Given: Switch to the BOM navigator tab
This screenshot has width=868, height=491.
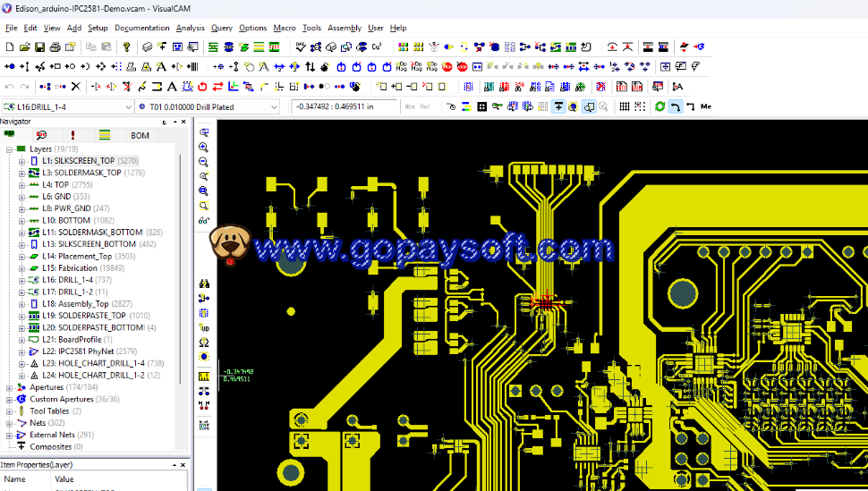Looking at the screenshot, I should pyautogui.click(x=140, y=135).
